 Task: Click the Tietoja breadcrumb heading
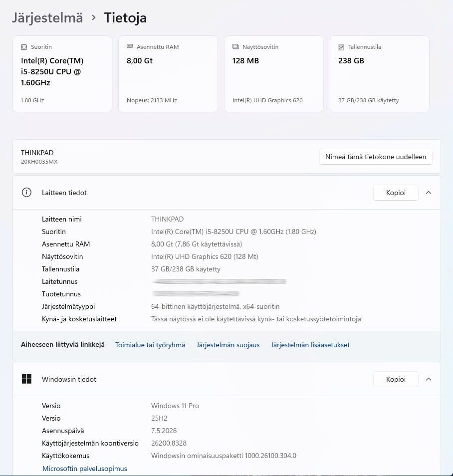click(x=125, y=17)
